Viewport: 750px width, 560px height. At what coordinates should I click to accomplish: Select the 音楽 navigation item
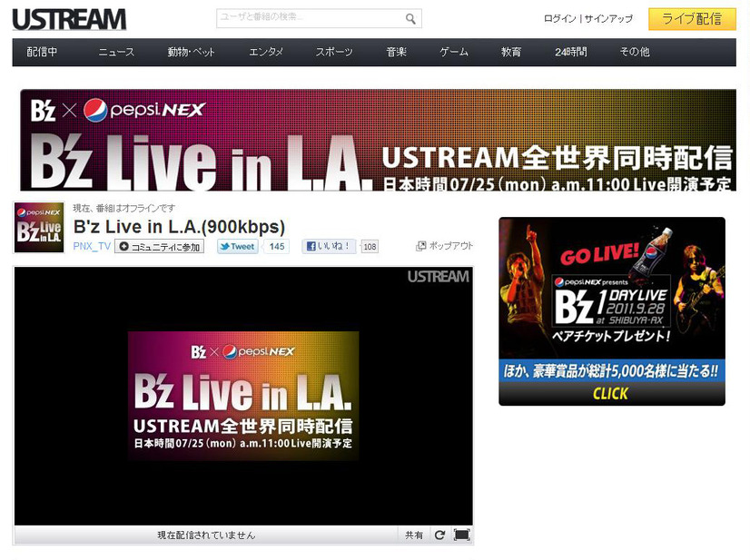click(x=397, y=52)
